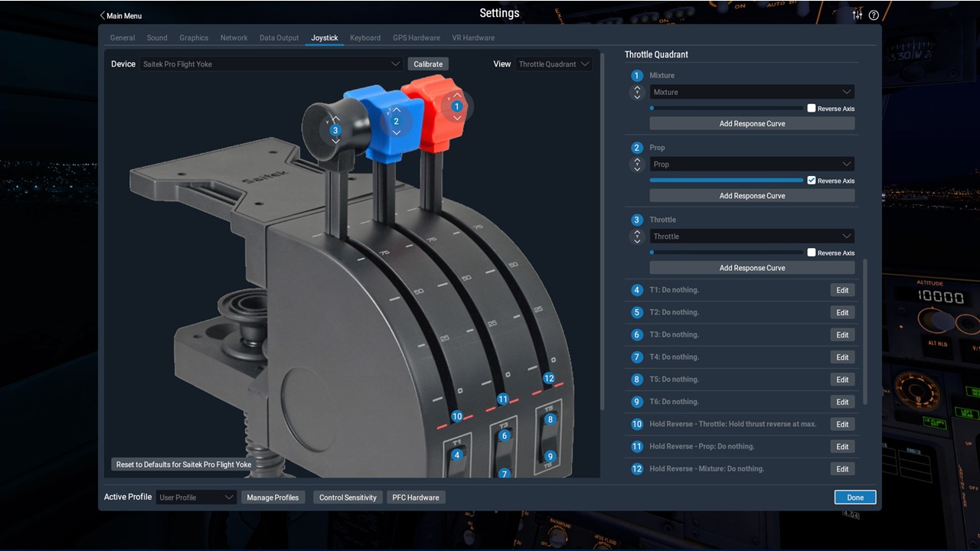Click Done to close Settings
Image resolution: width=980 pixels, height=551 pixels.
(x=855, y=497)
